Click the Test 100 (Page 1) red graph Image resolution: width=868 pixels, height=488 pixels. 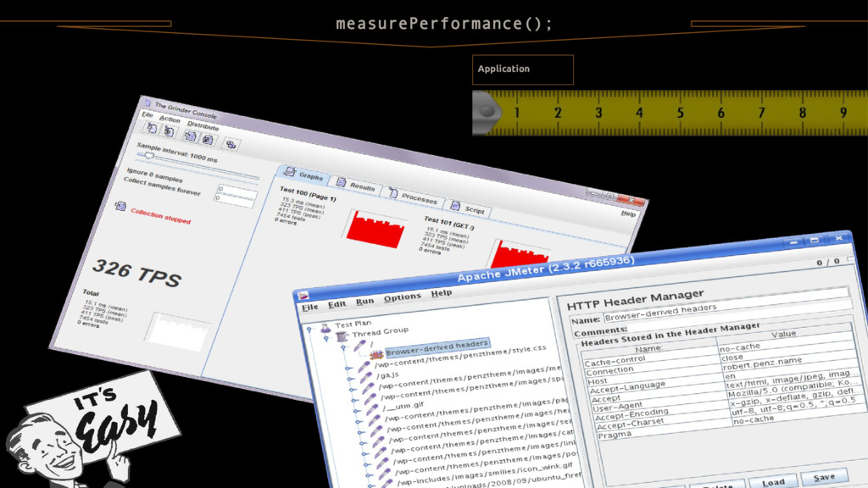click(x=376, y=229)
